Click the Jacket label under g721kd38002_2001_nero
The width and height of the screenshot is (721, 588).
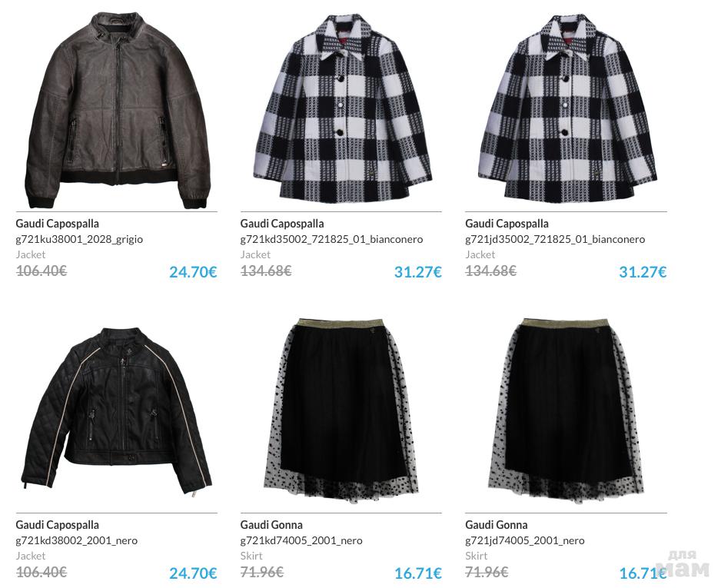tap(30, 556)
